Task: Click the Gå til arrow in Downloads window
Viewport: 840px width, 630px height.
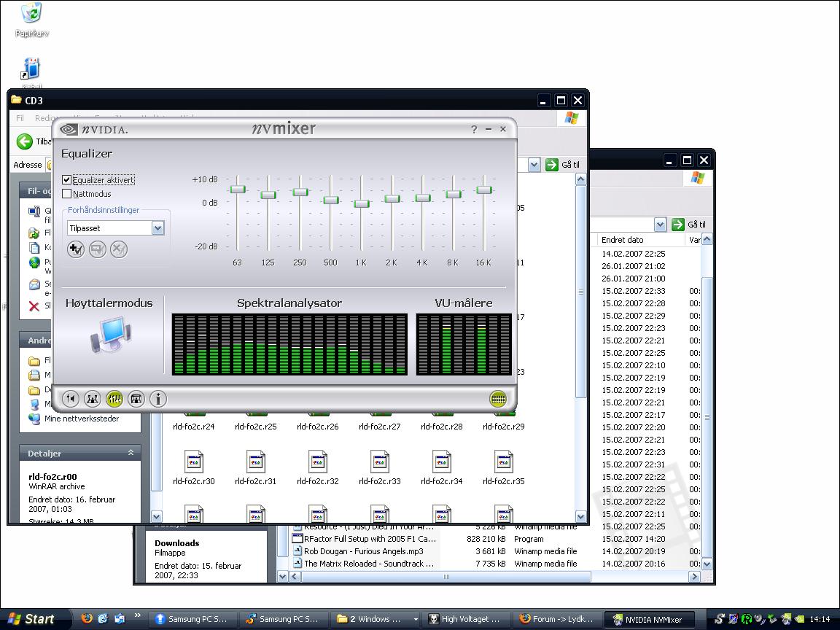Action: (x=678, y=225)
